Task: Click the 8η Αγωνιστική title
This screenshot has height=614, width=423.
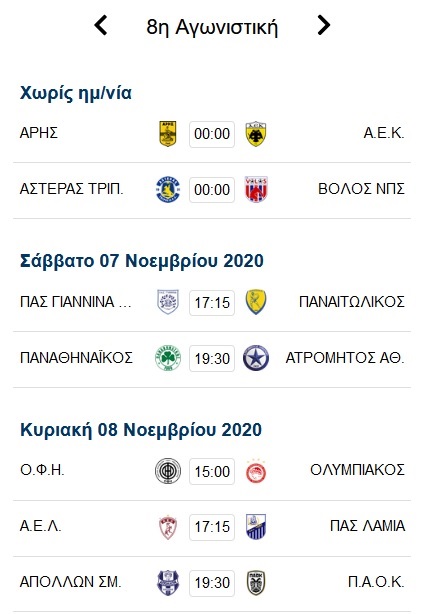Action: tap(212, 27)
